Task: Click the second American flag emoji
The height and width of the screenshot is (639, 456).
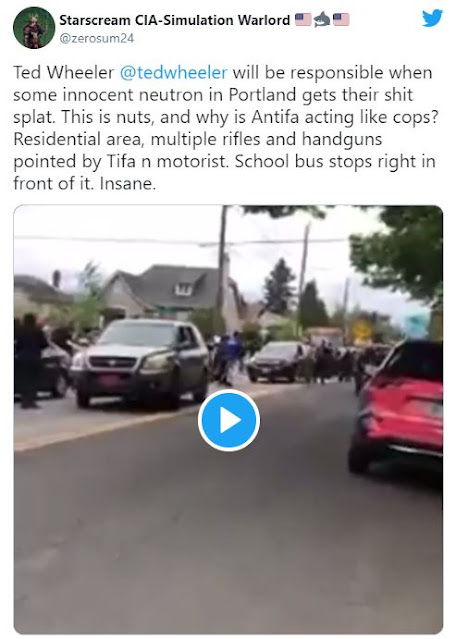Action: pyautogui.click(x=341, y=19)
